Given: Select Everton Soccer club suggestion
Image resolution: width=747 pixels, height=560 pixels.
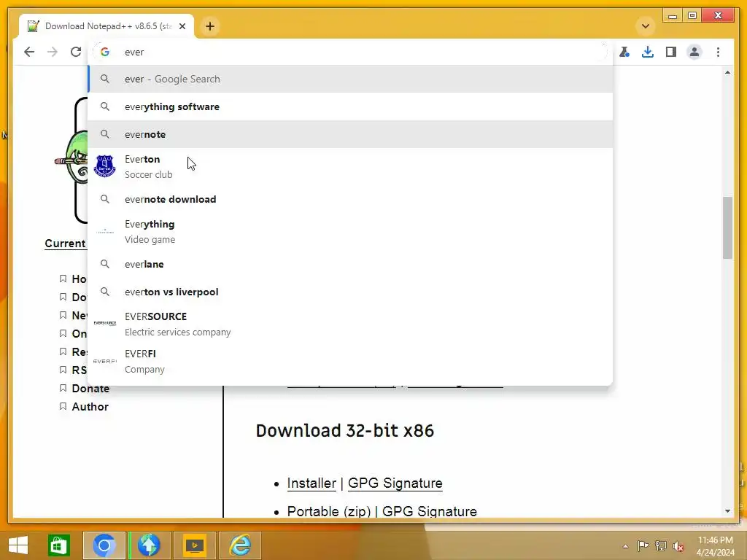Looking at the screenshot, I should 350,167.
